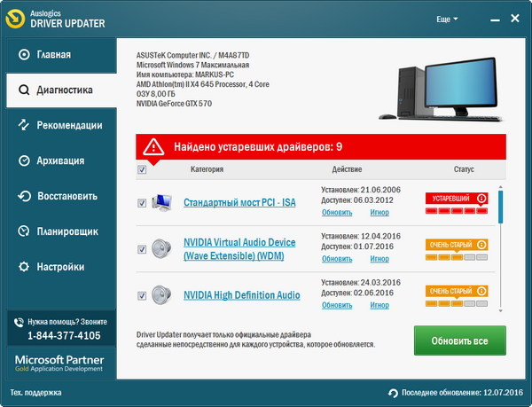The image size is (532, 407).
Task: Click the Auslogics Driver Updater logo icon
Action: tap(15, 19)
